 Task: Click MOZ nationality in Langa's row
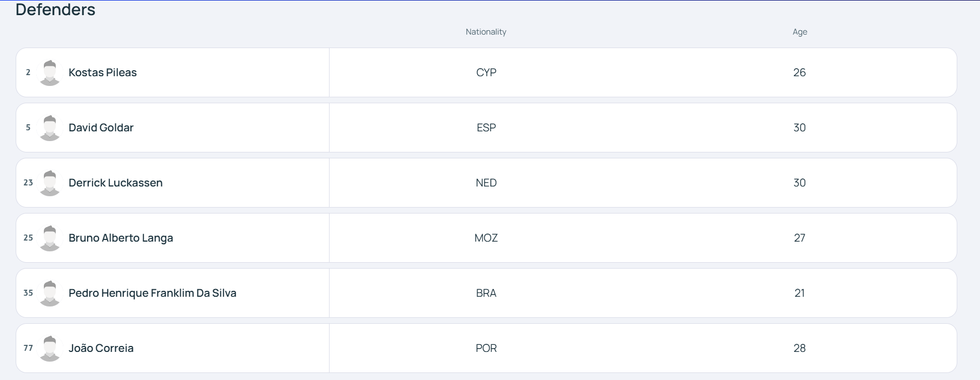pyautogui.click(x=486, y=238)
